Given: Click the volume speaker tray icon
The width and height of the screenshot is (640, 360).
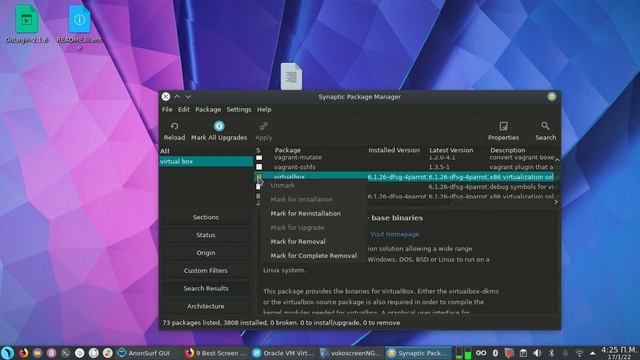Looking at the screenshot, I should pos(537,353).
